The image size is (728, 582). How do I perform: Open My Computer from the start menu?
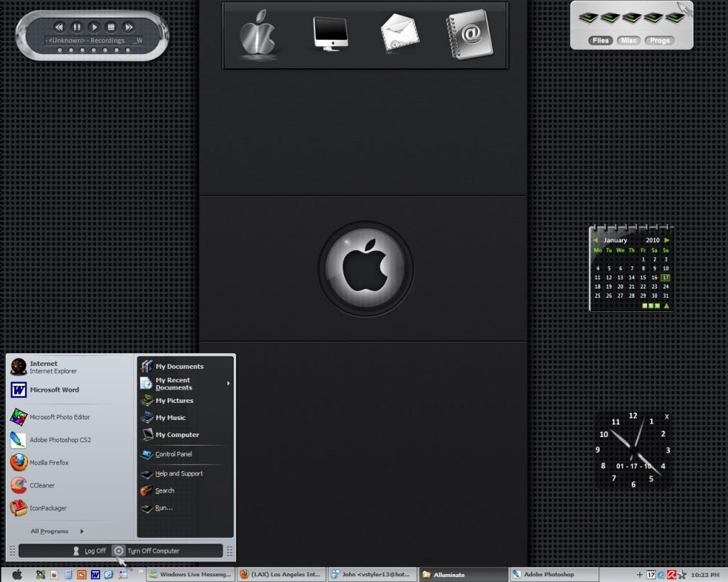click(x=186, y=435)
